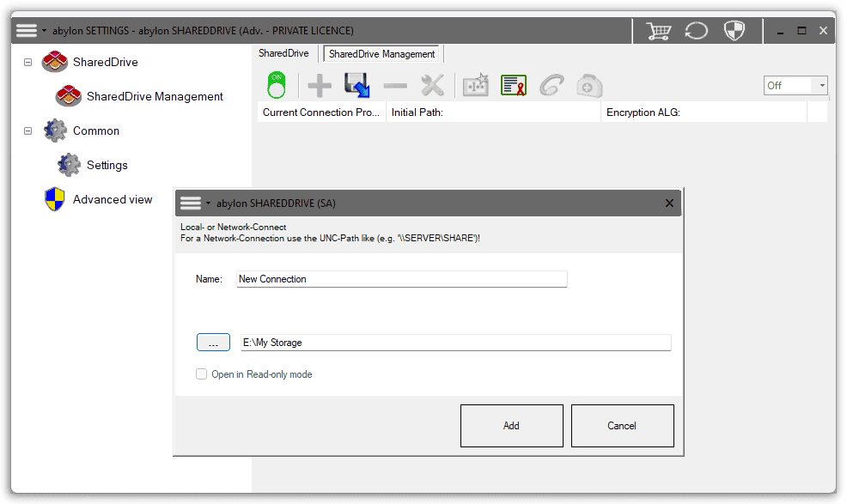Click the plus add connection icon
The height and width of the screenshot is (504, 847).
pyautogui.click(x=320, y=85)
